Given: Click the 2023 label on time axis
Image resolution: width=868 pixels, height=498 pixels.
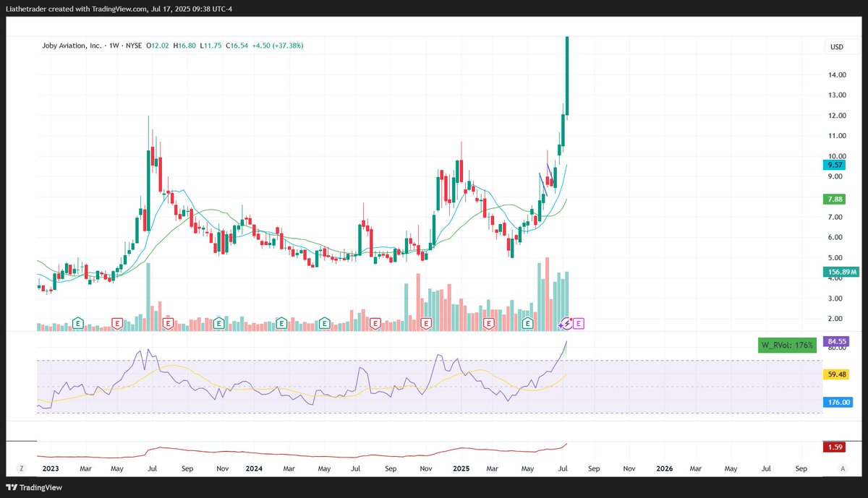Looking at the screenshot, I should click(x=51, y=468).
